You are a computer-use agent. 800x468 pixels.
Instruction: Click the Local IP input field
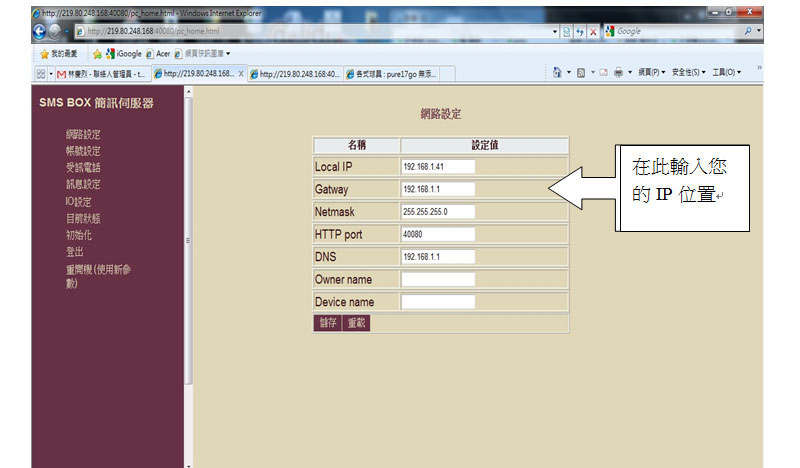tap(438, 167)
